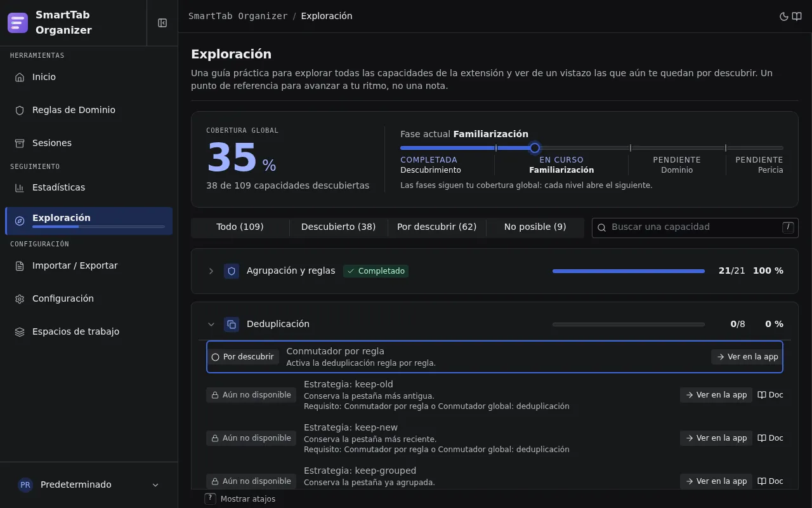Screen dimensions: 812x508
Task: Click the Completado status badge
Action: point(376,271)
